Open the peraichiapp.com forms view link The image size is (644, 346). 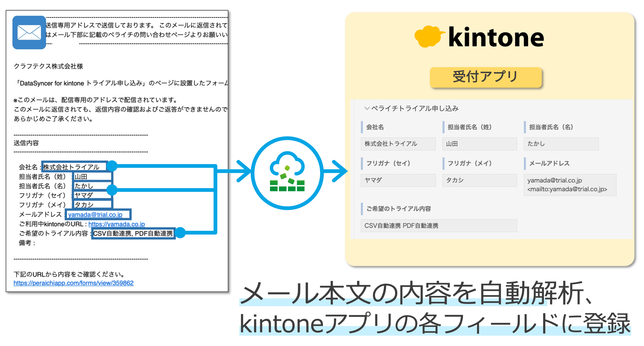click(x=73, y=283)
